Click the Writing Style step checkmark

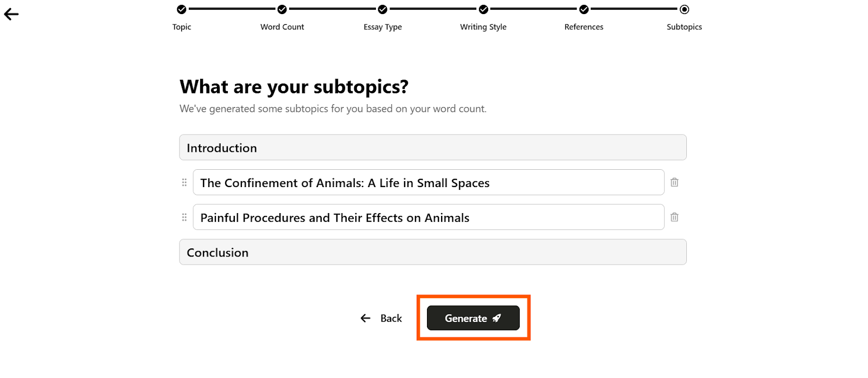483,9
